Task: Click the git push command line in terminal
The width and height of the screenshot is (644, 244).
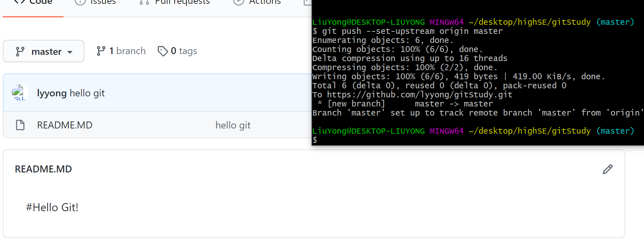Action: 408,31
